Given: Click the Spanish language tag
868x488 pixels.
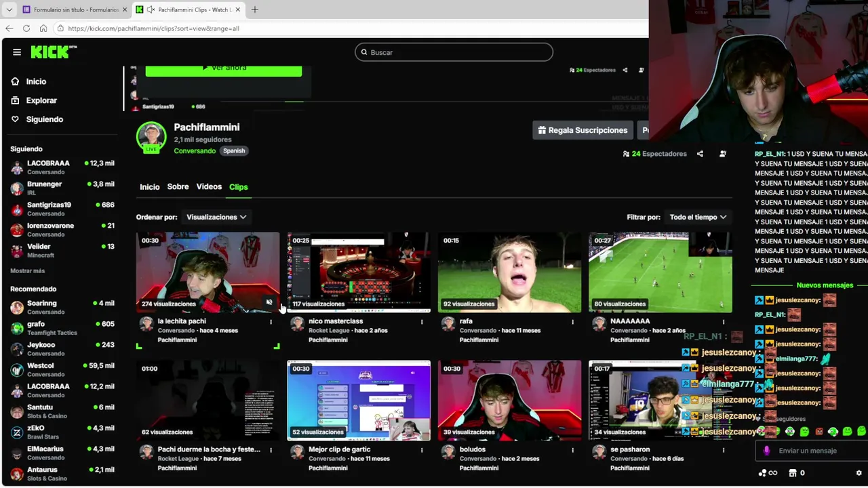Looking at the screenshot, I should click(x=234, y=151).
